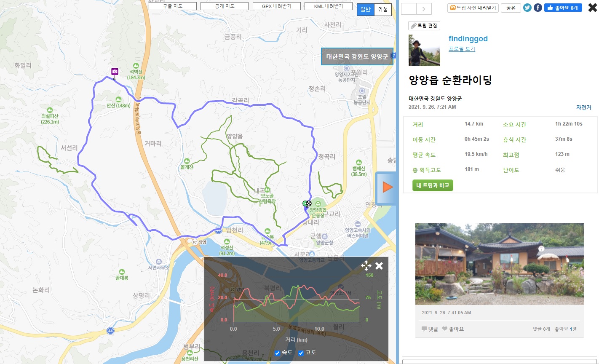Share trip on Facebook
Screen dimensions: 599x364
tap(538, 8)
